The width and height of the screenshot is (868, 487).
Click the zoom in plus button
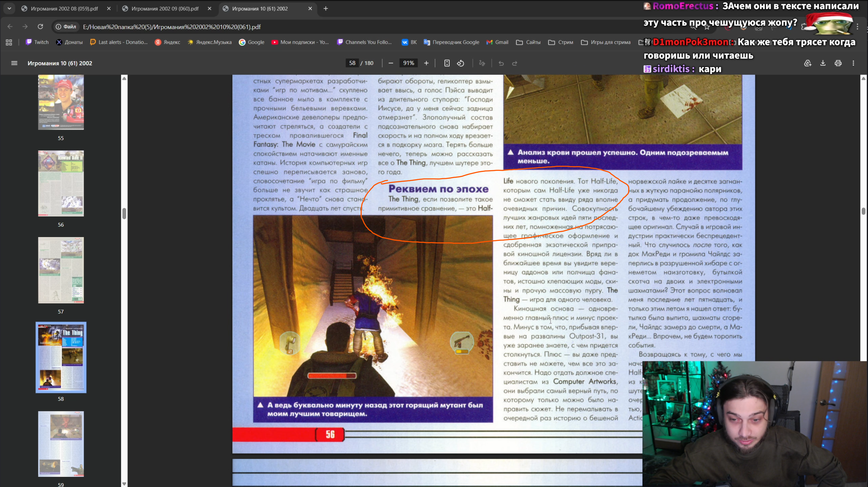pos(426,63)
